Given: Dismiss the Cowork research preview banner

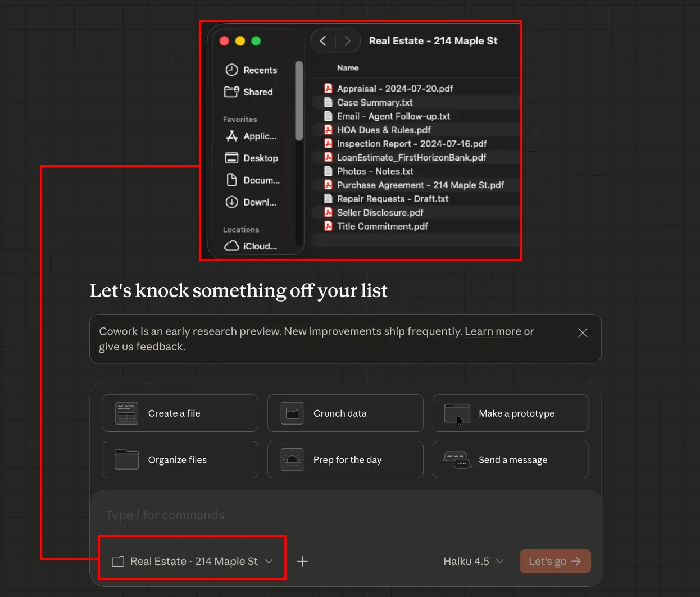Looking at the screenshot, I should point(583,332).
